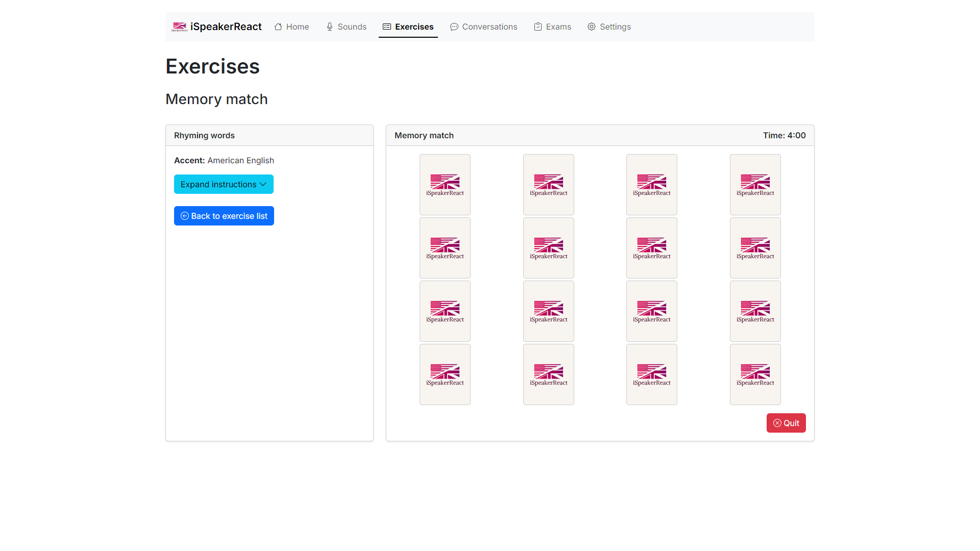Flip the first card in the third row

pos(445,311)
